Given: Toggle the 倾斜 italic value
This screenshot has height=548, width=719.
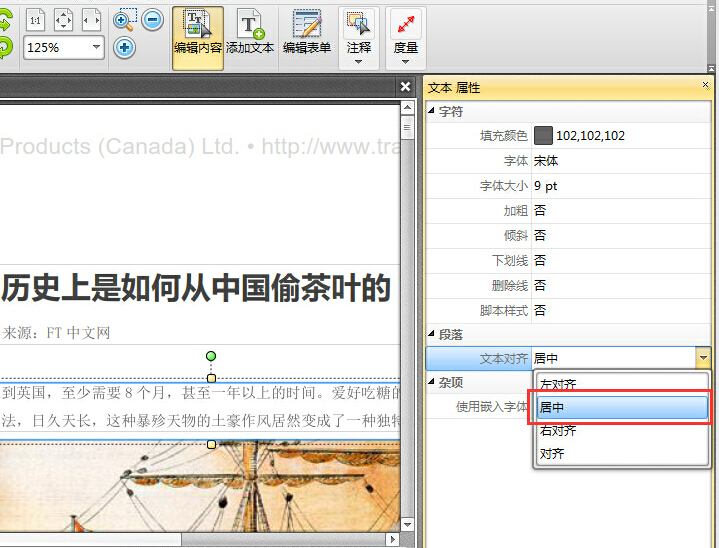Looking at the screenshot, I should point(540,236).
